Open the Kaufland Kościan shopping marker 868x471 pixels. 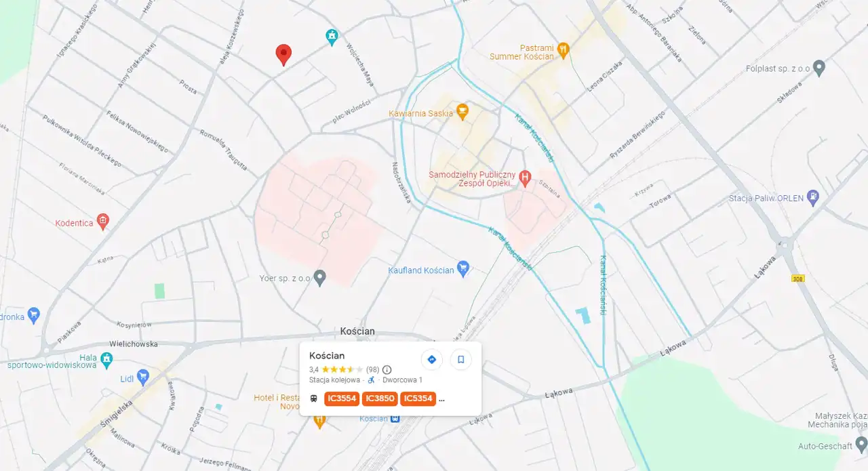pos(463,267)
